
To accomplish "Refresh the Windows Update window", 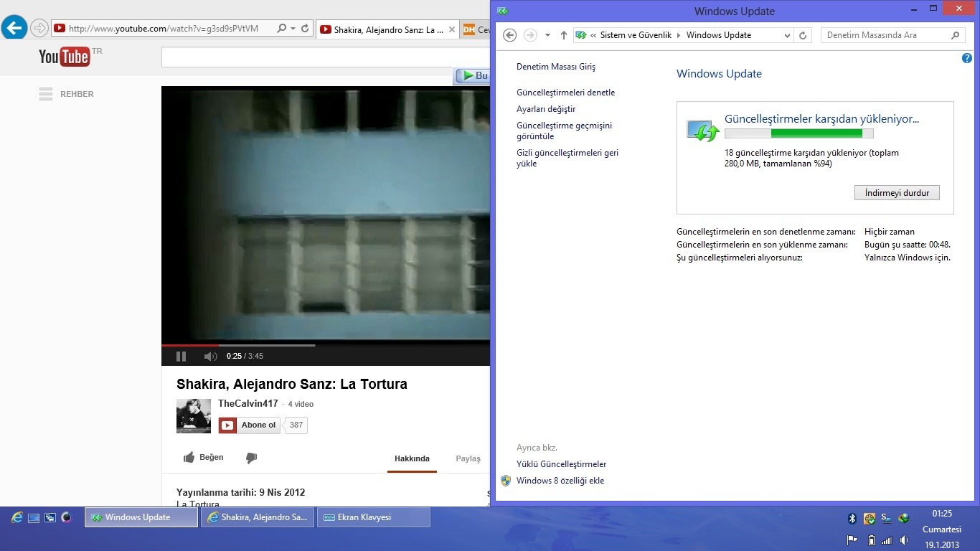I will point(803,35).
